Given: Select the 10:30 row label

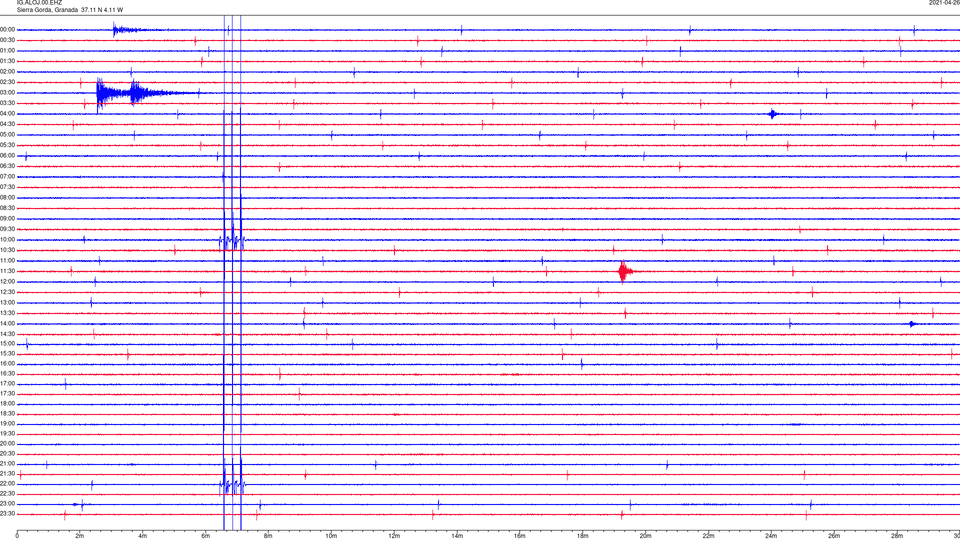Looking at the screenshot, I should [8, 250].
